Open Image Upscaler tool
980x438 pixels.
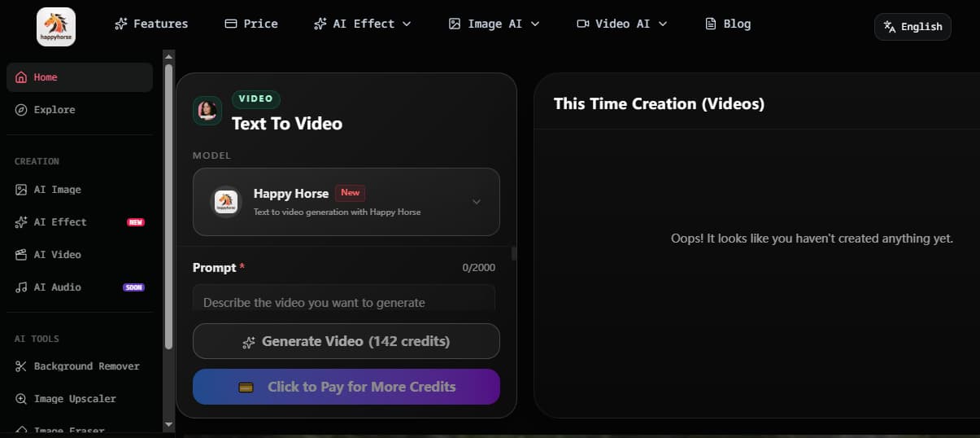(x=75, y=399)
